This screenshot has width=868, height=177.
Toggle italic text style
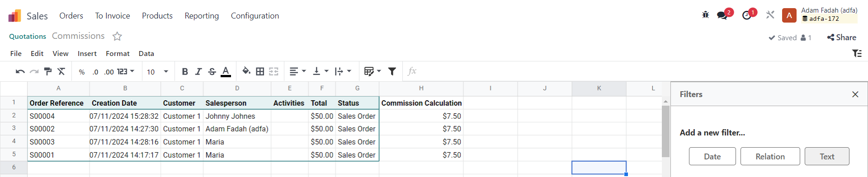click(198, 71)
